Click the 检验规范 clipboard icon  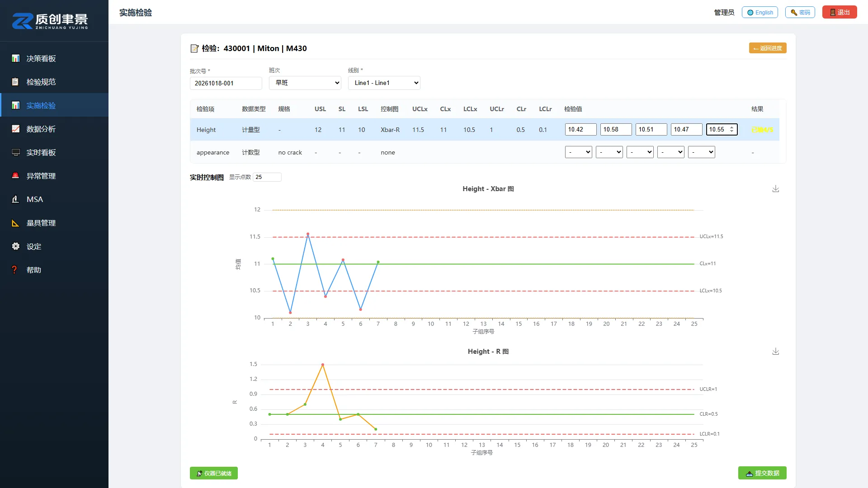16,82
